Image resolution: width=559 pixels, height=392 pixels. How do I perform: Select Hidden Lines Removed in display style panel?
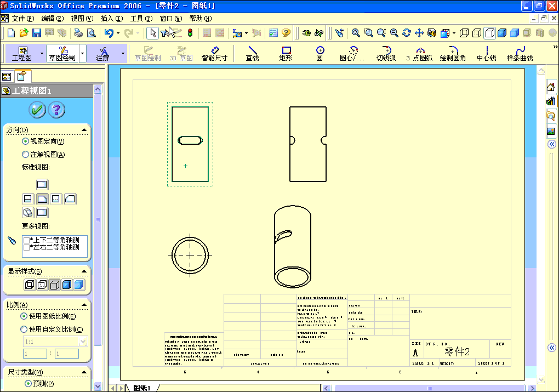[x=55, y=285]
